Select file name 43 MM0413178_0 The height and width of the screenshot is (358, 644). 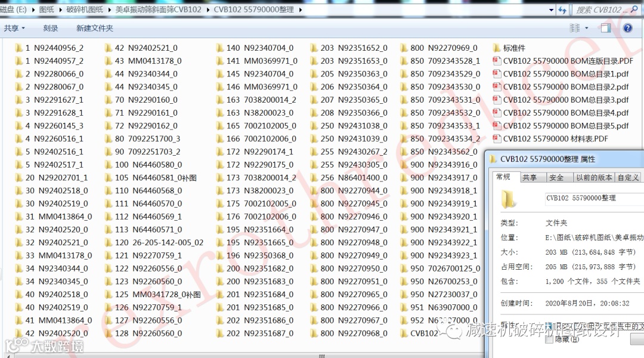tap(148, 61)
